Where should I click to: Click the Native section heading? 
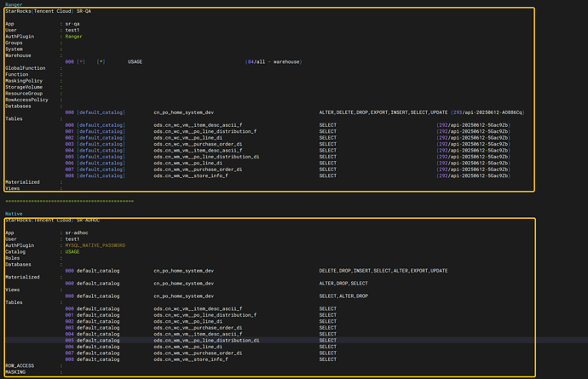pos(14,214)
